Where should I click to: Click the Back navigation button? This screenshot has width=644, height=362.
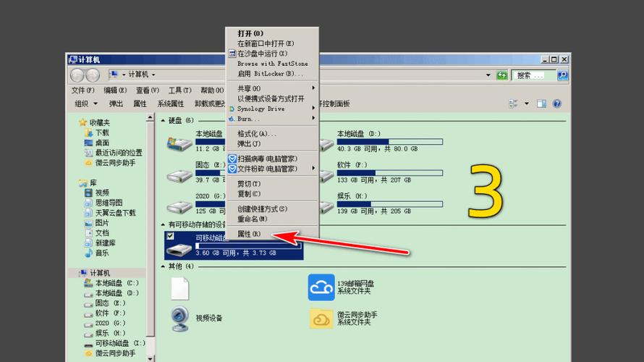pos(77,75)
